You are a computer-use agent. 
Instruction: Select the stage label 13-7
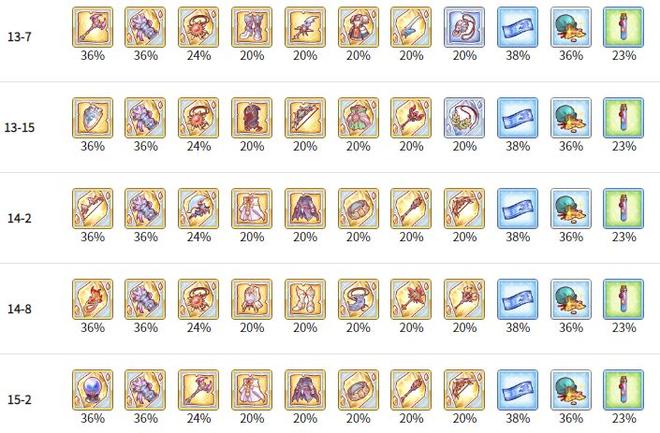(19, 37)
